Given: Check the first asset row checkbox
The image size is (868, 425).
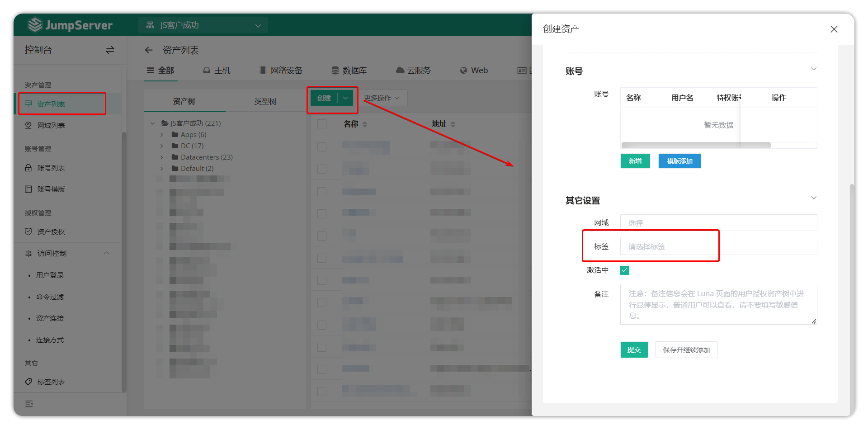Looking at the screenshot, I should tap(322, 147).
